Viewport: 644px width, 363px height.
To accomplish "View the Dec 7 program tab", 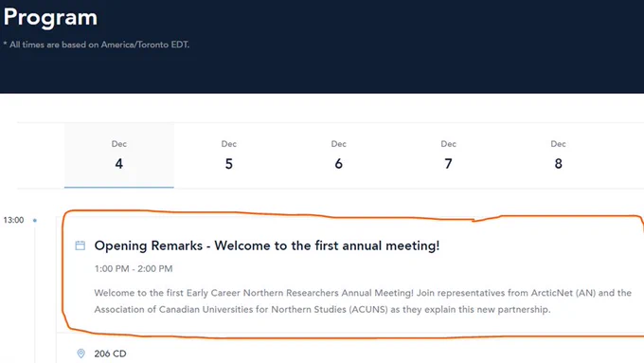I will (448, 155).
